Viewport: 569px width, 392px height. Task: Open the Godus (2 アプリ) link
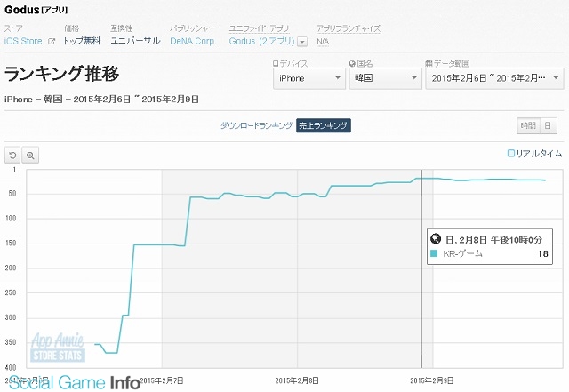(x=261, y=41)
